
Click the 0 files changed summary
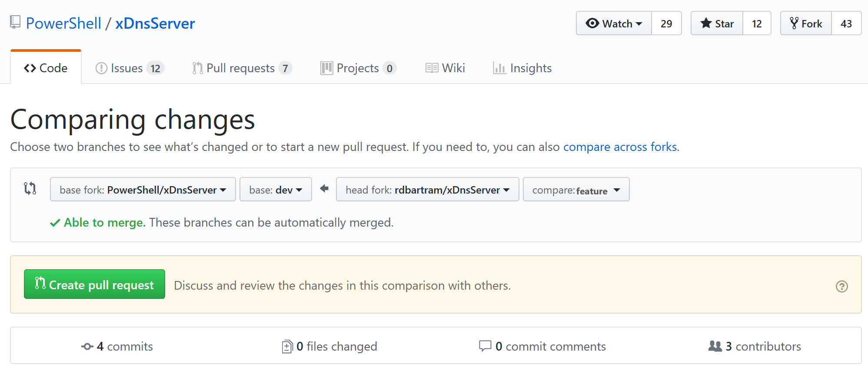point(329,346)
